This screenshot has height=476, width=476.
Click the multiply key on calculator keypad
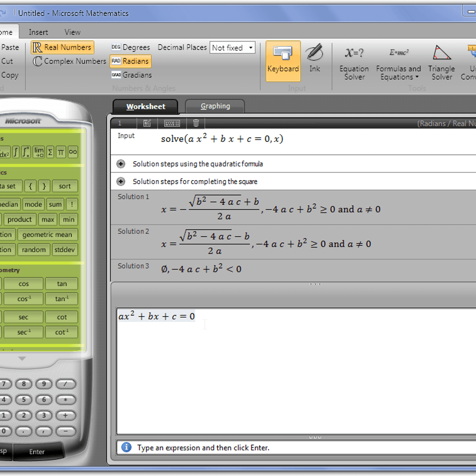66,400
